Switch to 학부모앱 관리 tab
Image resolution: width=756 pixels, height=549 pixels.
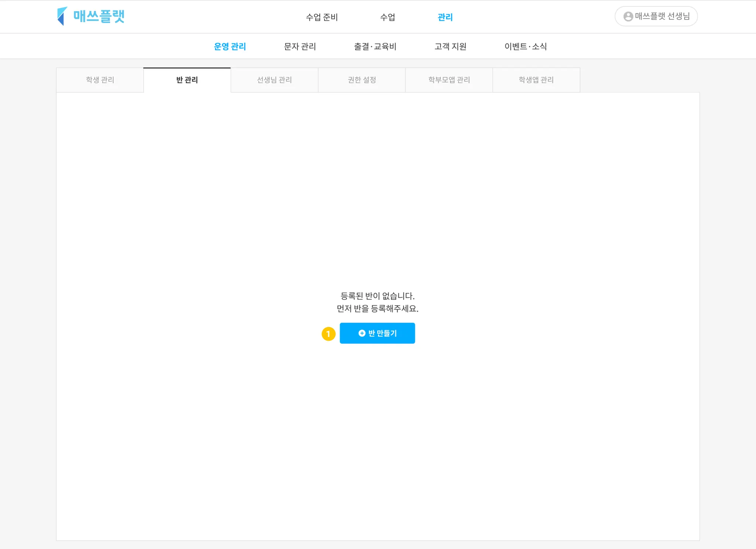pos(449,80)
